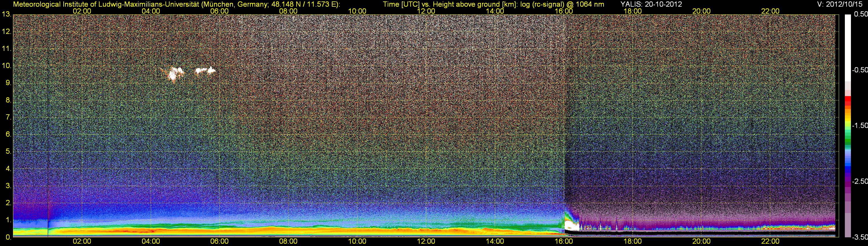The height and width of the screenshot is (246, 868).
Task: Click the 0.50 colorbar label
Action: [x=861, y=14]
